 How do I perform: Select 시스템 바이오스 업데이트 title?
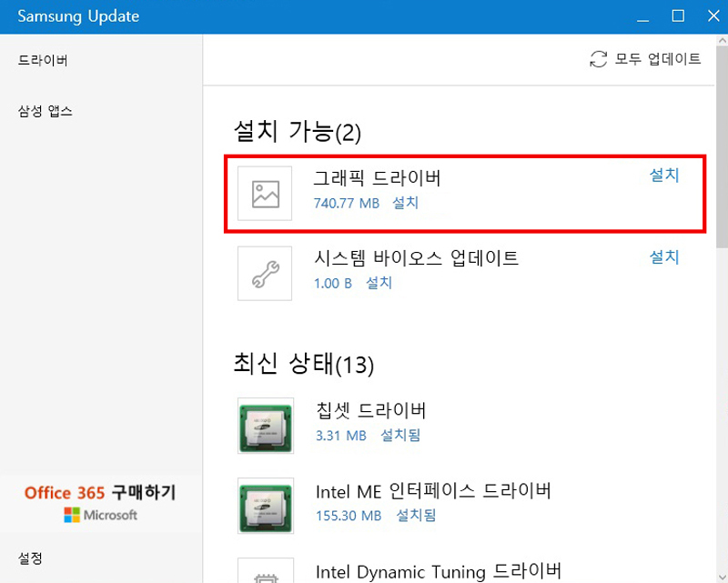click(417, 258)
